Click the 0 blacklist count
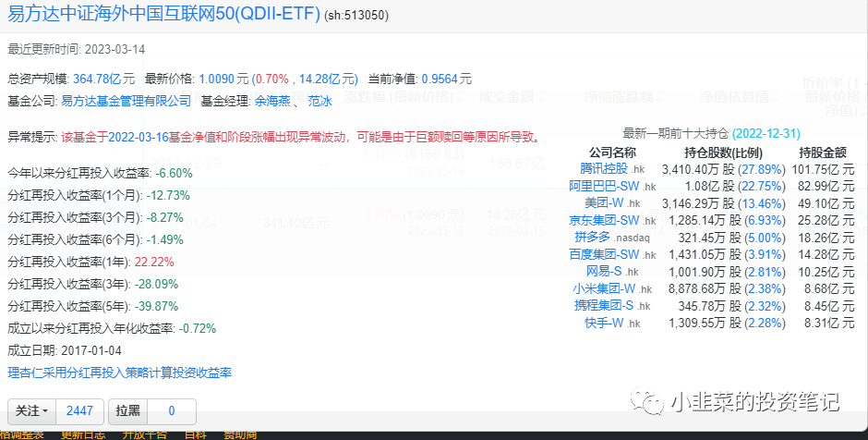This screenshot has width=868, height=440. 172,411
